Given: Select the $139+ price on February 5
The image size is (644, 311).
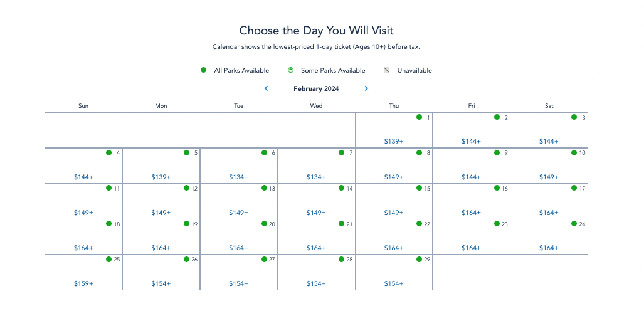Looking at the screenshot, I should [161, 177].
